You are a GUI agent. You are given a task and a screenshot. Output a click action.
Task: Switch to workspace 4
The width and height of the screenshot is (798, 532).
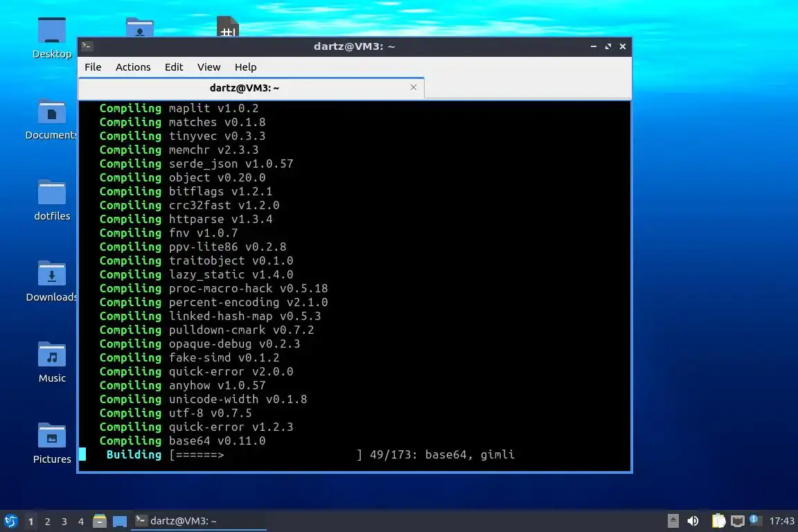coord(80,522)
